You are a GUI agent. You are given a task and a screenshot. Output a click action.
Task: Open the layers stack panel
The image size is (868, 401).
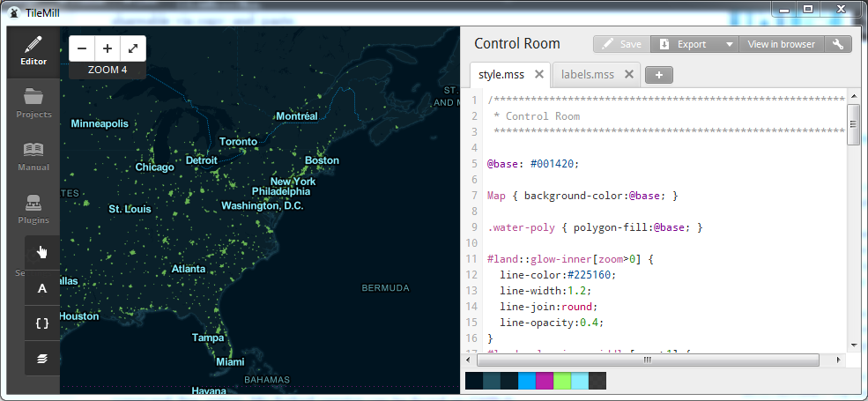pos(42,359)
